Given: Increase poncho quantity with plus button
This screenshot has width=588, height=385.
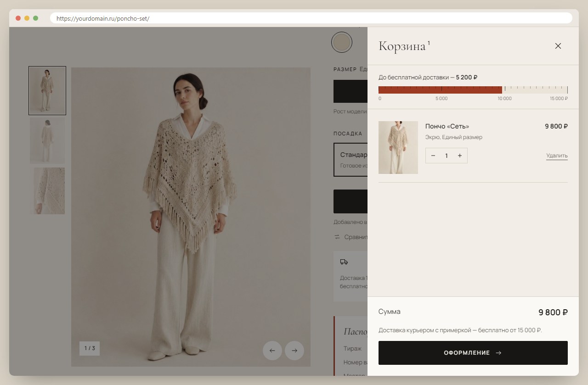Looking at the screenshot, I should [x=460, y=156].
